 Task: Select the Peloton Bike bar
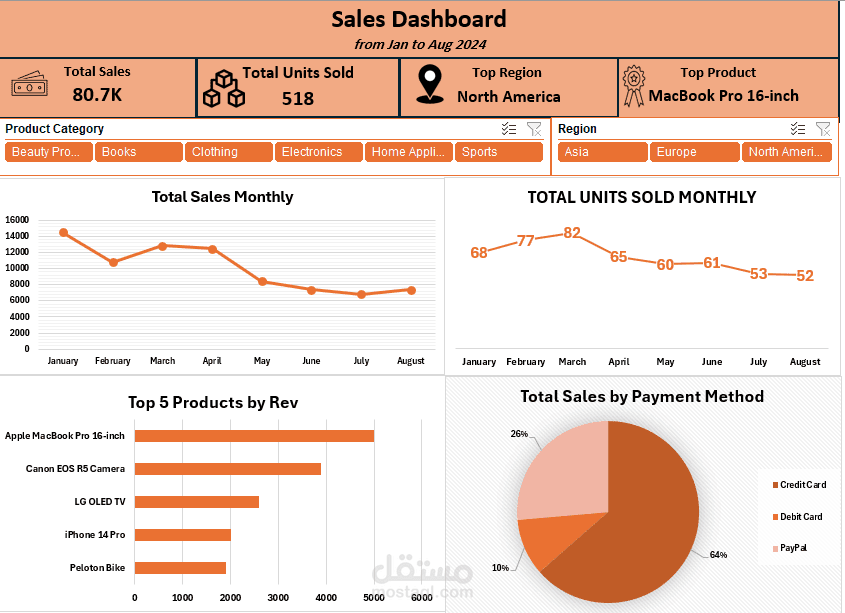(x=180, y=568)
